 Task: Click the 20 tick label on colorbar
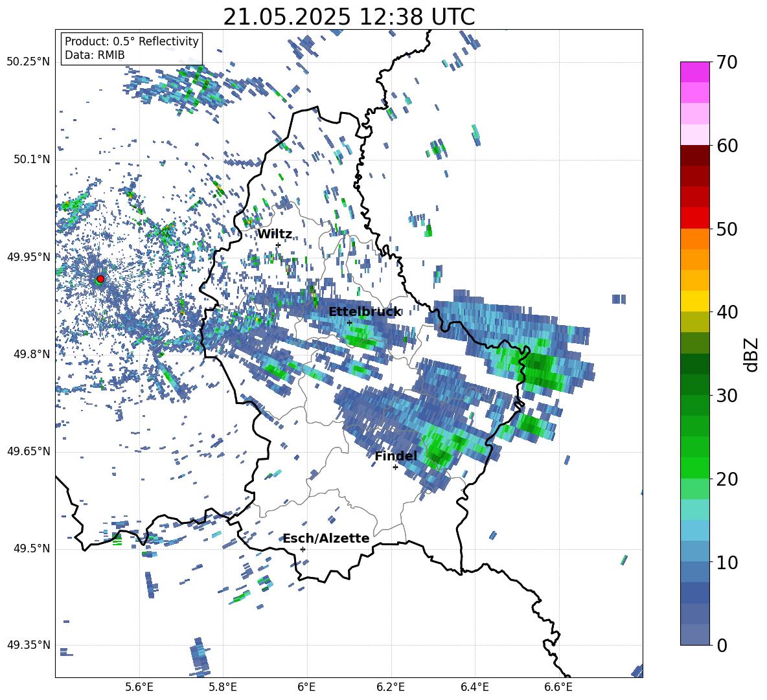point(727,479)
